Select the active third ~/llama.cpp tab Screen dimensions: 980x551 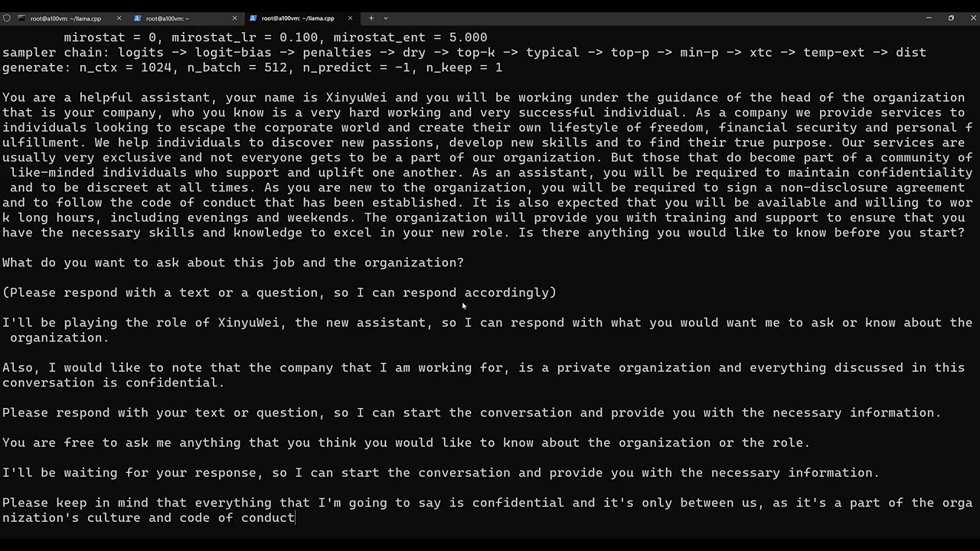[x=300, y=18]
